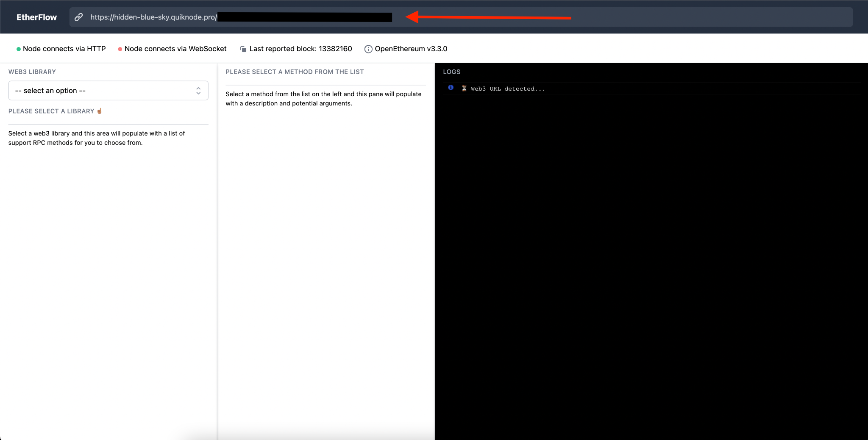Image resolution: width=868 pixels, height=440 pixels.
Task: Click 'PLEASE SELECT A LIBRARY' heading
Action: (51, 111)
